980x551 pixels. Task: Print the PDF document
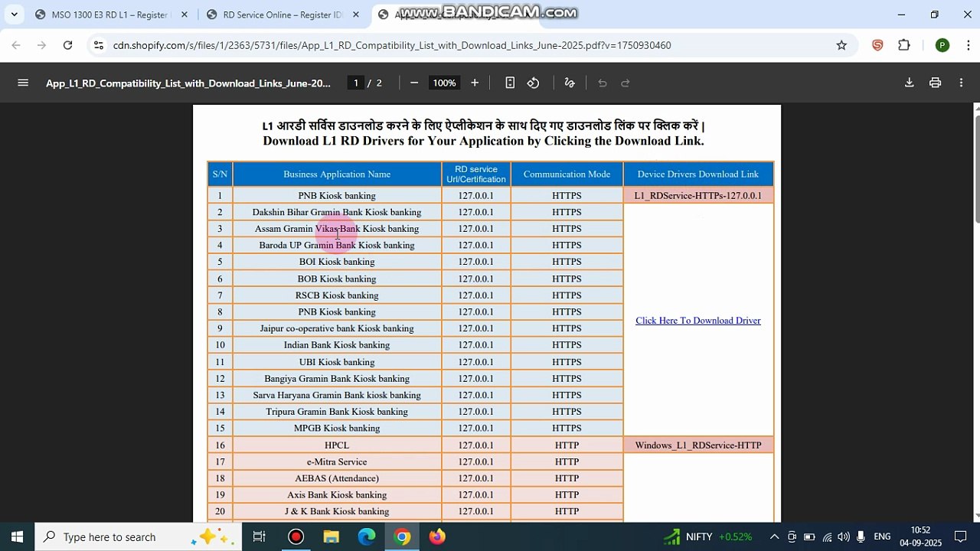(935, 83)
